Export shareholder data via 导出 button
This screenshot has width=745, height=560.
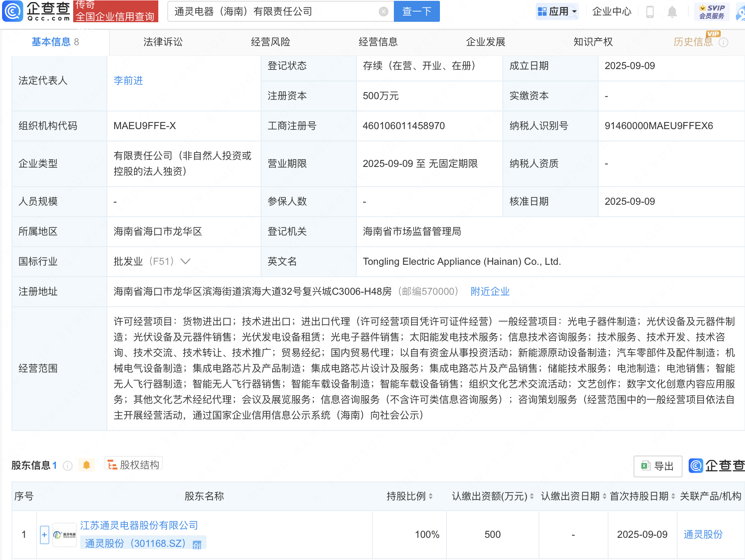point(658,466)
